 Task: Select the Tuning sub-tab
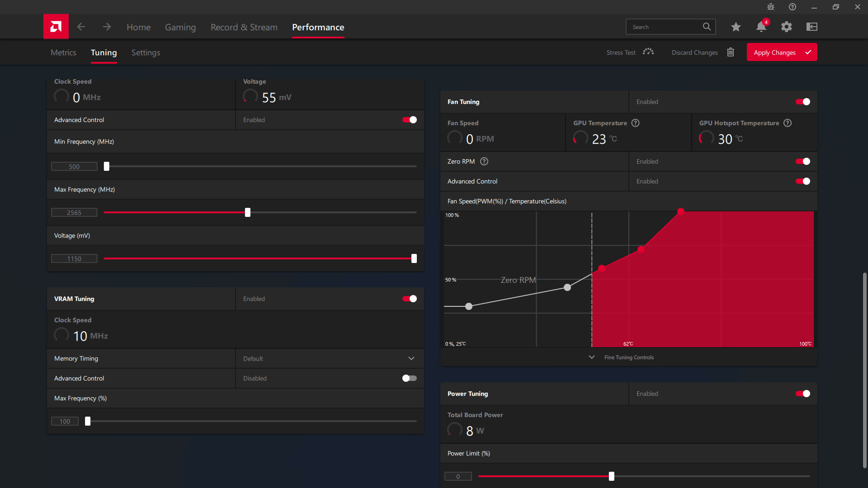104,52
